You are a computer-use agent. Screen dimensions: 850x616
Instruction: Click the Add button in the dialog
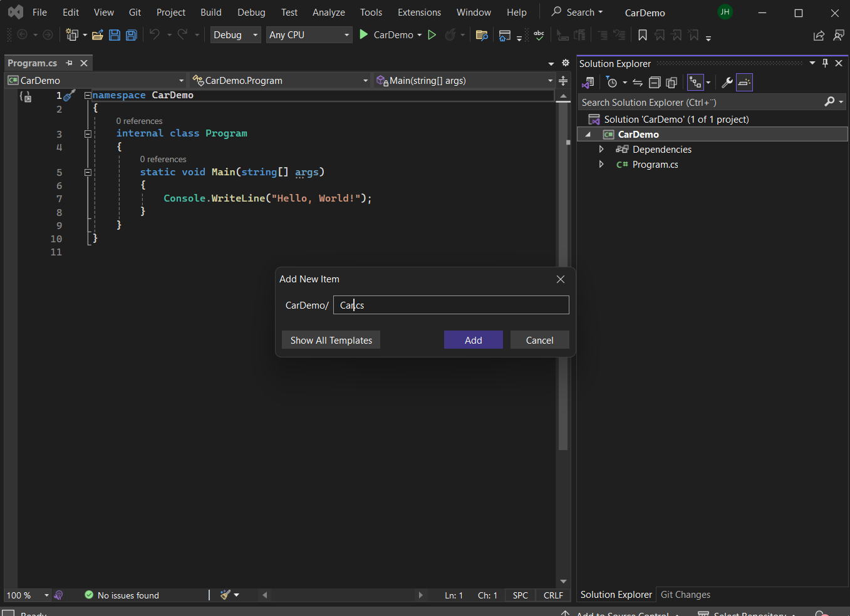(474, 340)
